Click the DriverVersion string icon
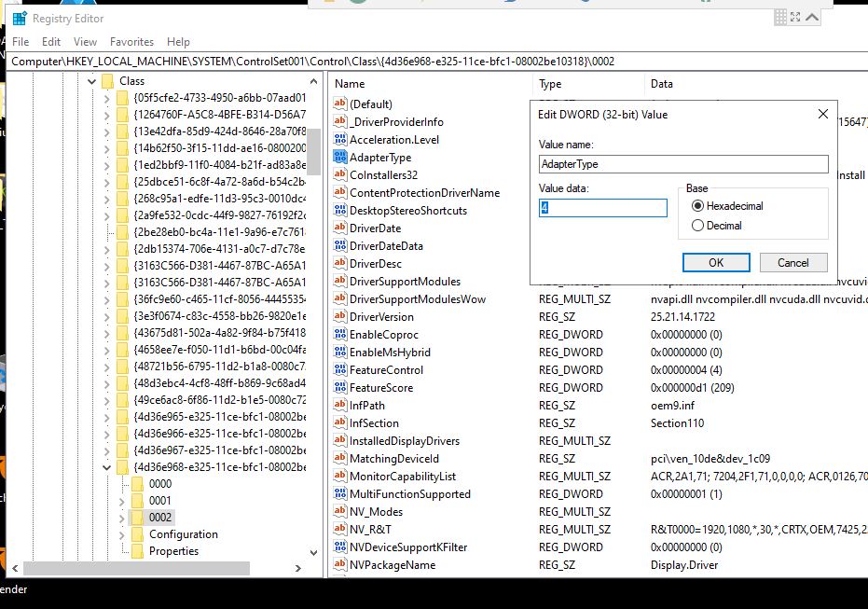Image resolution: width=868 pixels, height=609 pixels. point(340,316)
